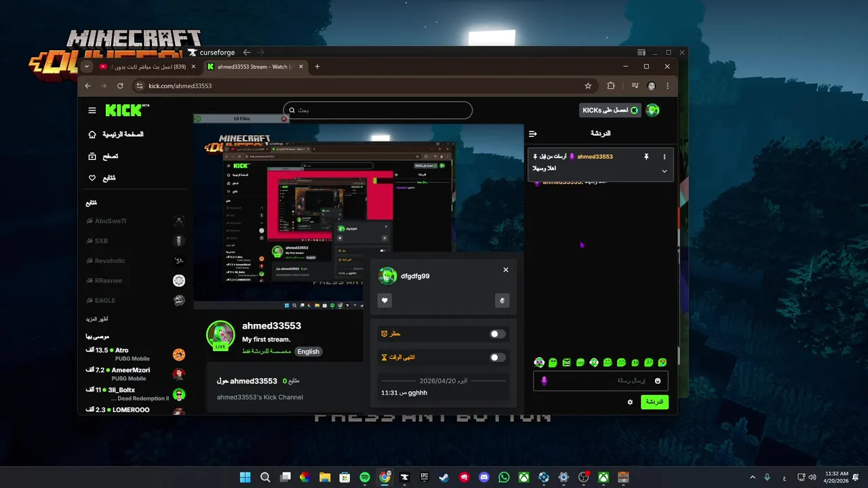The image size is (868, 488).
Task: Click CurseForge window back arrow
Action: 247,52
